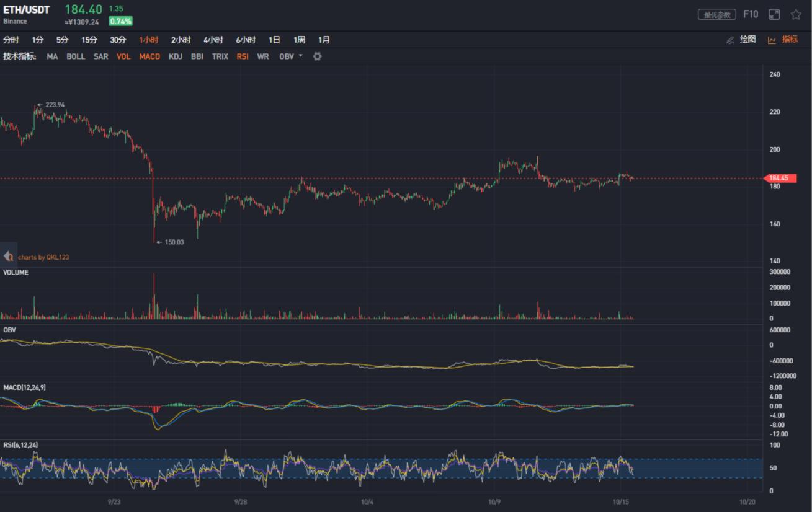
Task: Select the KDJ indicator
Action: click(174, 56)
